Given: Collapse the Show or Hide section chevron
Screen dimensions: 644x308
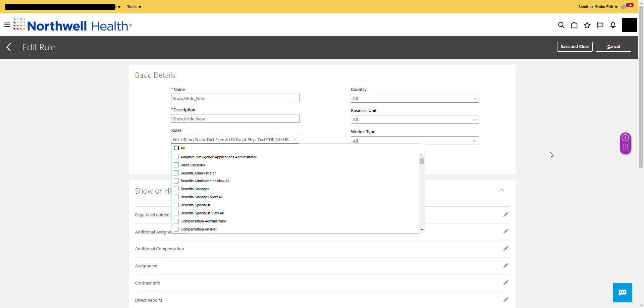Looking at the screenshot, I should click(x=502, y=190).
